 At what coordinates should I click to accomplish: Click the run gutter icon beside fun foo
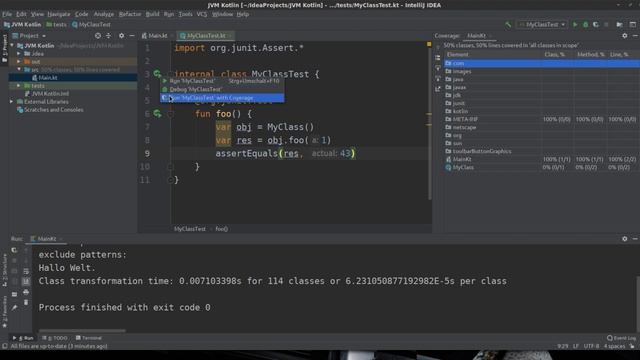tap(157, 113)
